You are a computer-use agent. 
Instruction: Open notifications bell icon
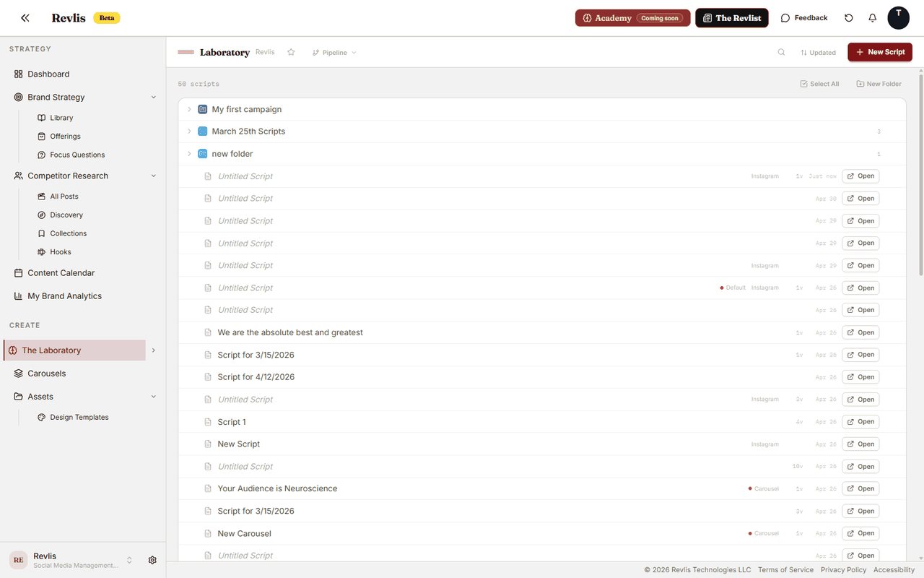pyautogui.click(x=873, y=18)
